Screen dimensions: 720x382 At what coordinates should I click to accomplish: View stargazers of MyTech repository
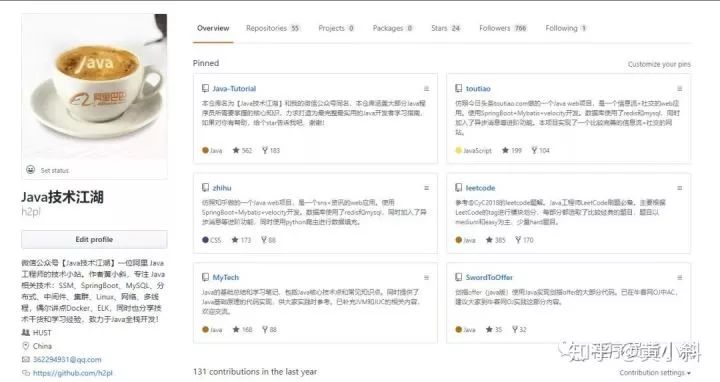tap(242, 329)
